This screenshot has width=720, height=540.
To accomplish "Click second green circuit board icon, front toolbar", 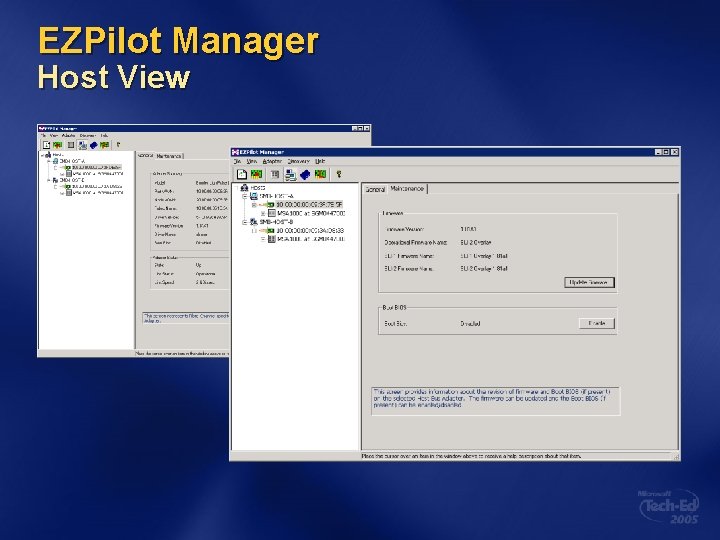I will (x=321, y=174).
